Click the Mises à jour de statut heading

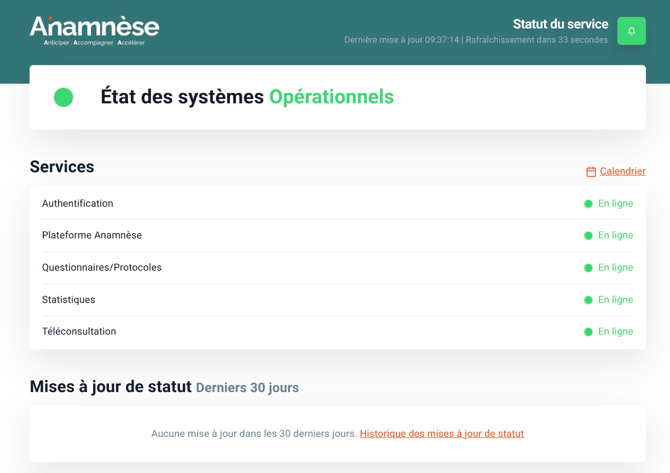111,387
